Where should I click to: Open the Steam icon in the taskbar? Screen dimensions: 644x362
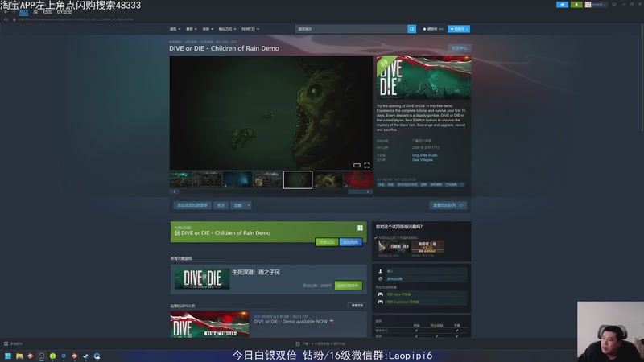pos(85,356)
